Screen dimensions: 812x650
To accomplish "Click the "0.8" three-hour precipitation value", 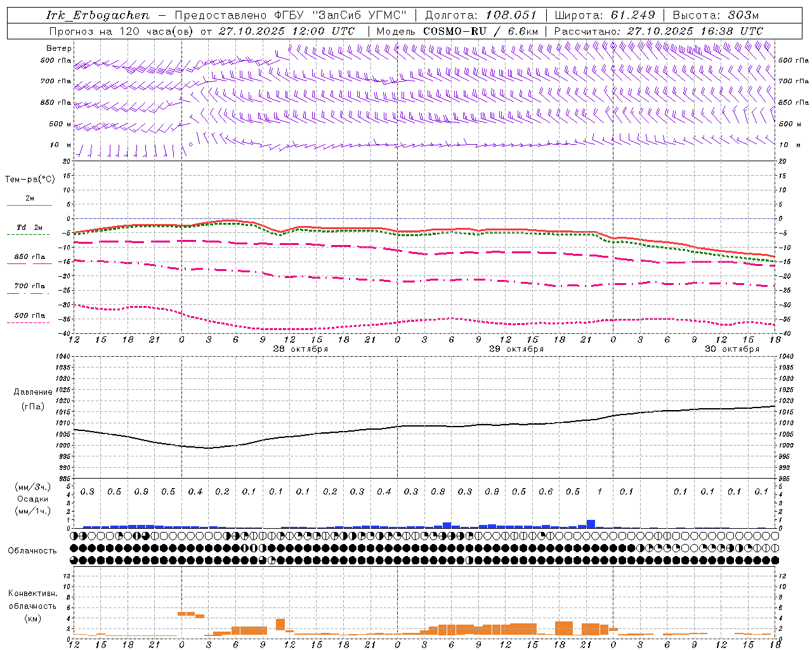I will click(438, 492).
